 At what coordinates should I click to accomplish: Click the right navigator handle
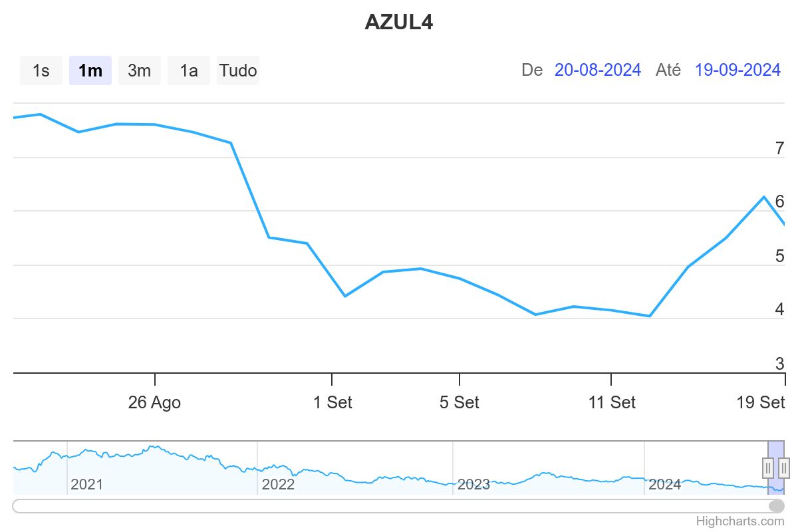[784, 467]
